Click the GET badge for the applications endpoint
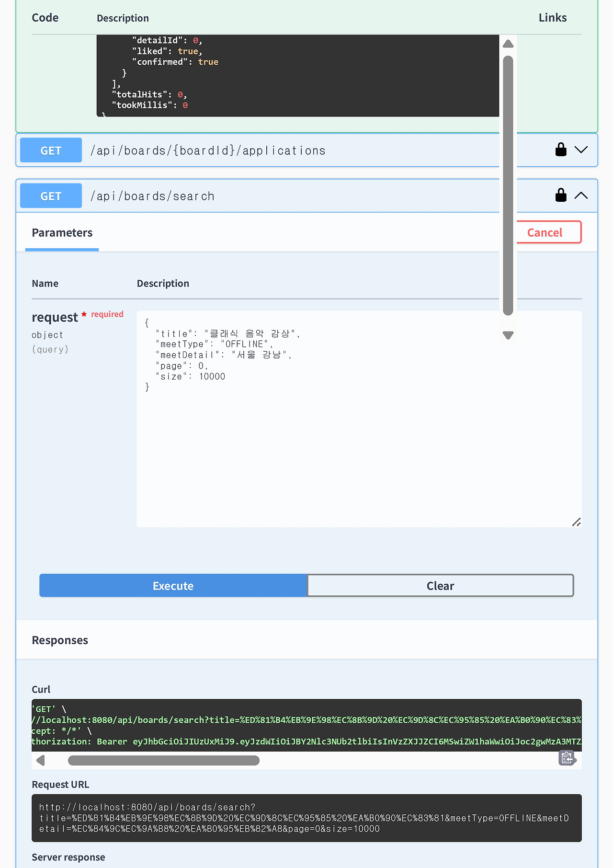This screenshot has width=613, height=868. (51, 150)
